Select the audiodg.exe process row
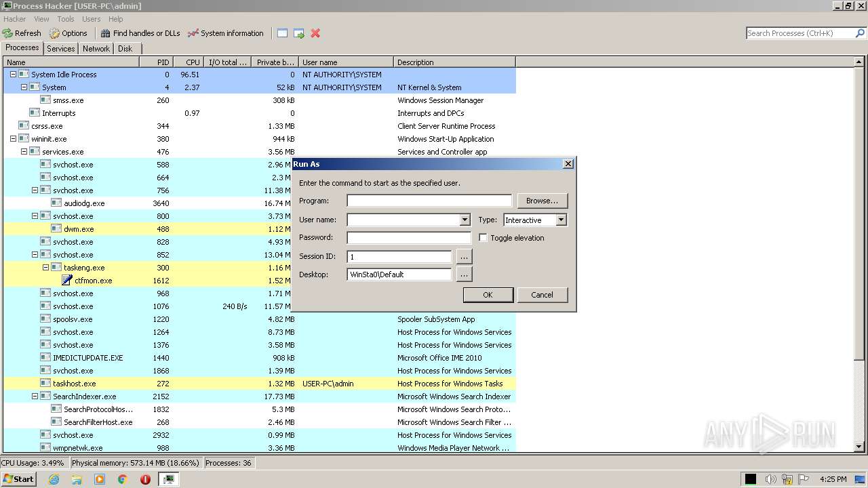The image size is (868, 488). 259,203
